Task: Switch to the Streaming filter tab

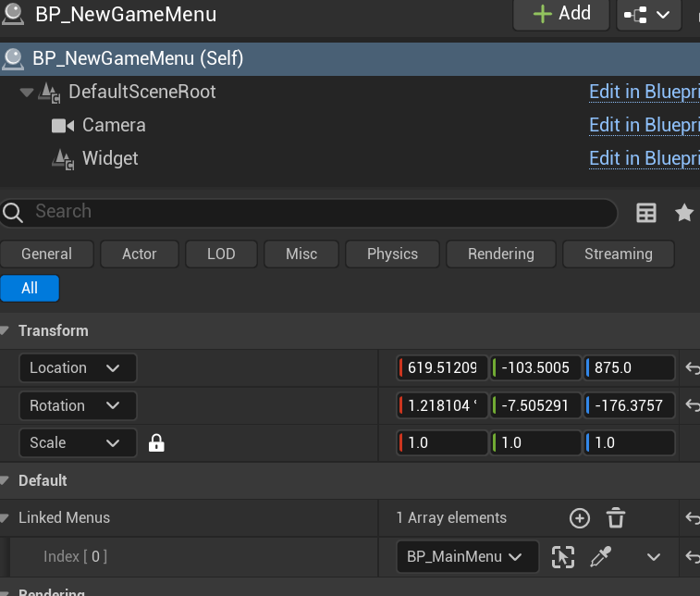Action: [x=619, y=255]
